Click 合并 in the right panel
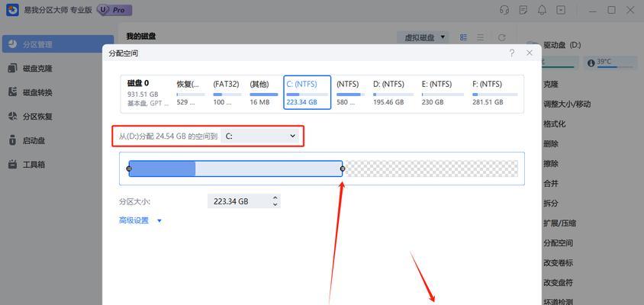 coord(551,184)
